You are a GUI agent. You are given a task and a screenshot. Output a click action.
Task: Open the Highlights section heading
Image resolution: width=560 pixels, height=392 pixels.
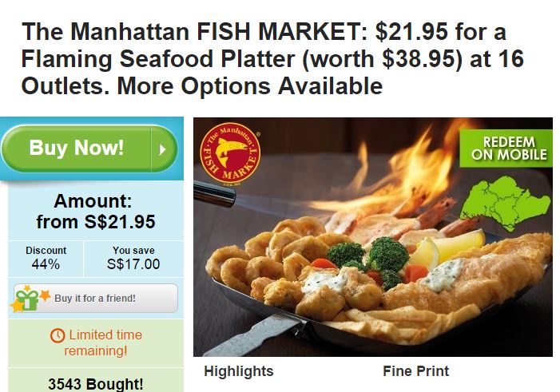239,371
